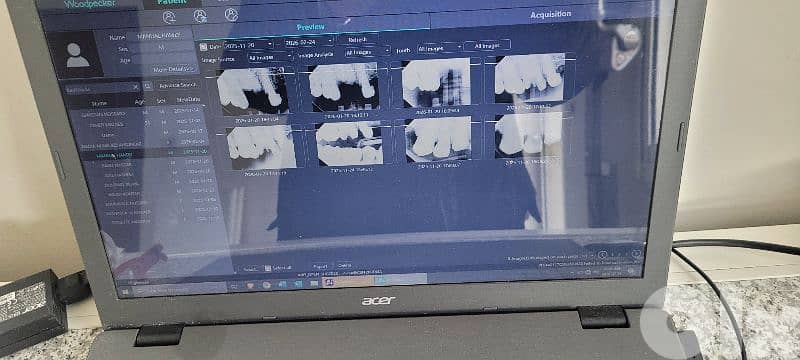
Task: Check the Select all checkbox
Action: coord(267,268)
